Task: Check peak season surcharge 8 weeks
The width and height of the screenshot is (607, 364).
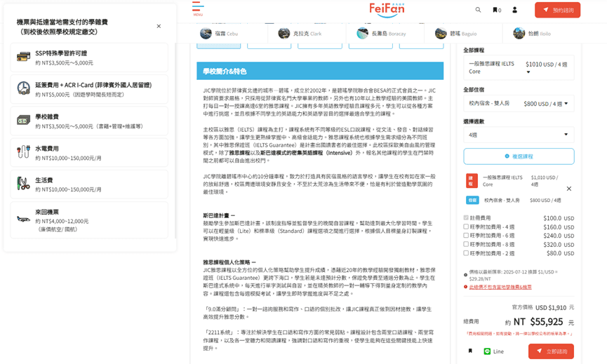Action: tap(466, 245)
